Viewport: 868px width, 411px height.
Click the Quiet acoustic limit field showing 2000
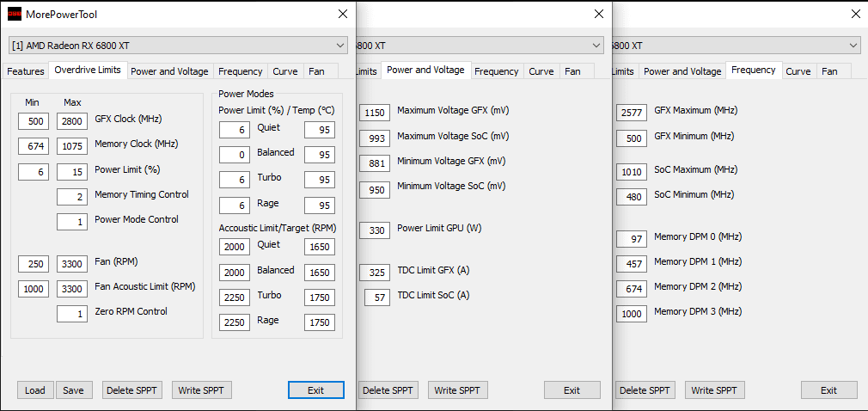tap(235, 247)
